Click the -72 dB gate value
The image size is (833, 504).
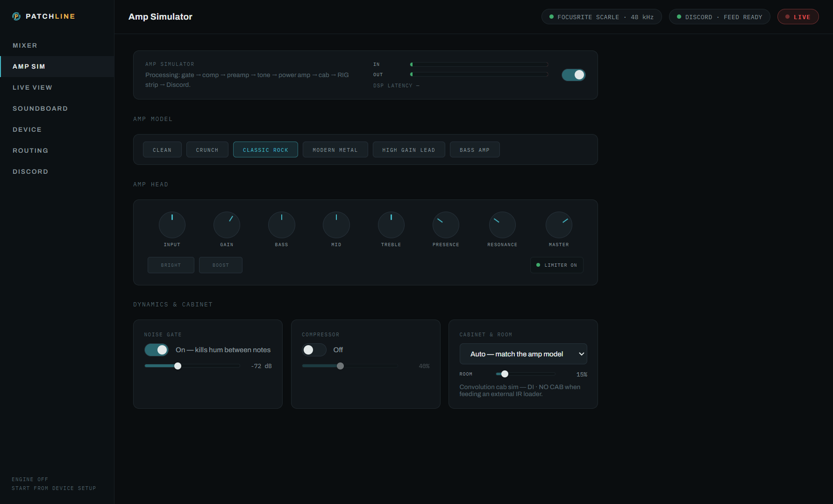point(261,366)
